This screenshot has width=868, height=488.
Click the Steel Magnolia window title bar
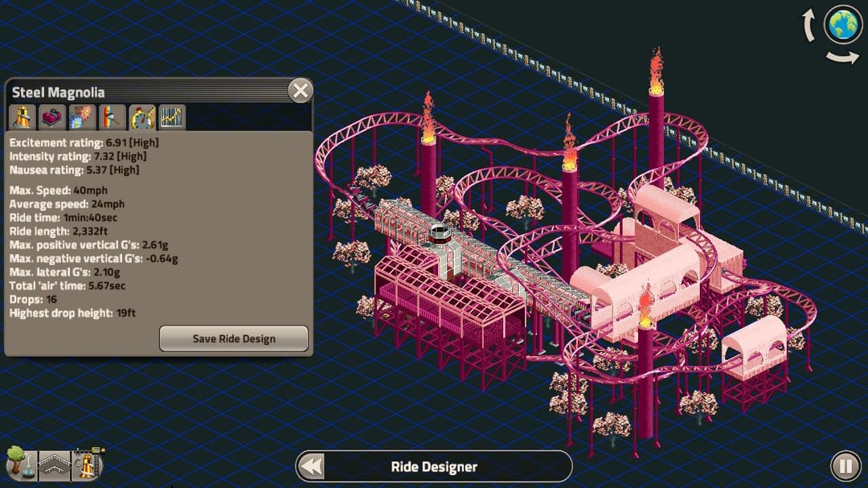click(x=145, y=92)
